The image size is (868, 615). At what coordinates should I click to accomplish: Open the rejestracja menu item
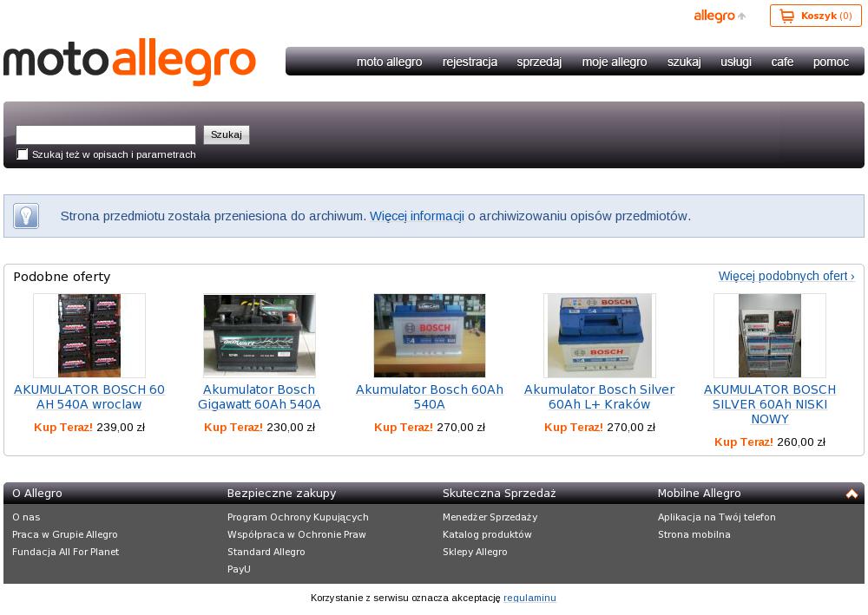tap(470, 62)
